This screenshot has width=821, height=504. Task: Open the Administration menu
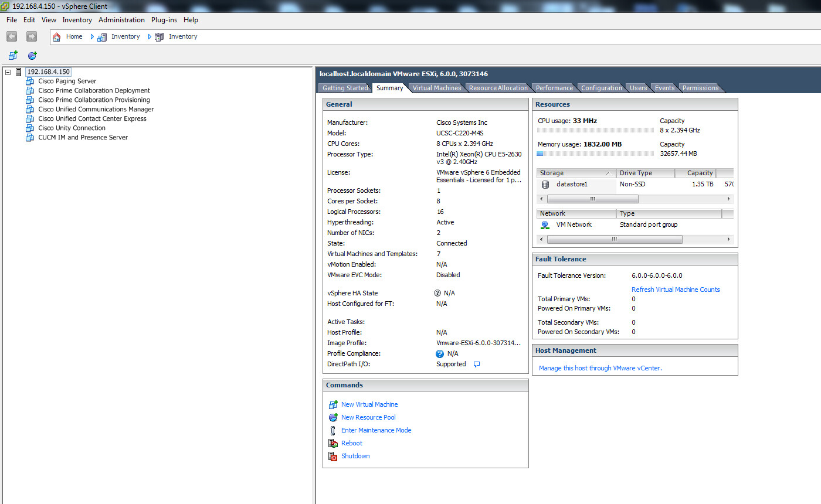coord(121,19)
